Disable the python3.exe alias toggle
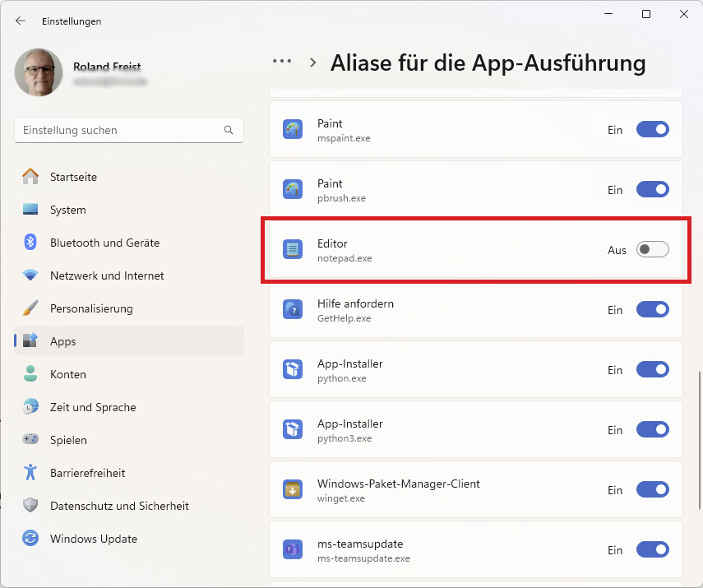Screen dimensions: 703x588 (x=652, y=429)
